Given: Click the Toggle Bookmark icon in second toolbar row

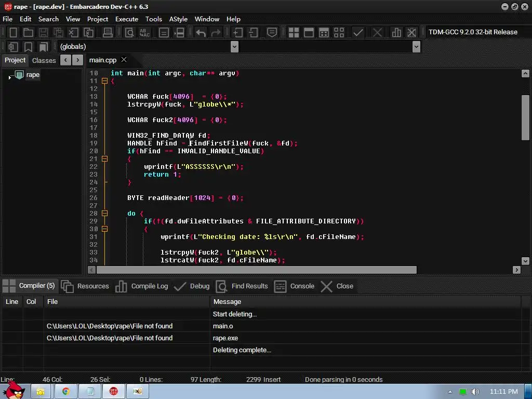Looking at the screenshot, I should (28, 46).
